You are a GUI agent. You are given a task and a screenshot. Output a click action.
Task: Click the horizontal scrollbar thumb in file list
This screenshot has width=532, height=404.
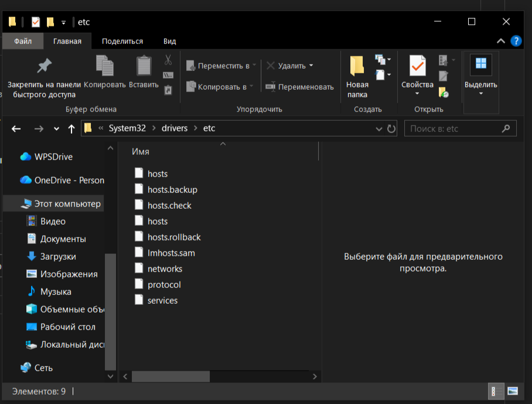click(x=170, y=376)
